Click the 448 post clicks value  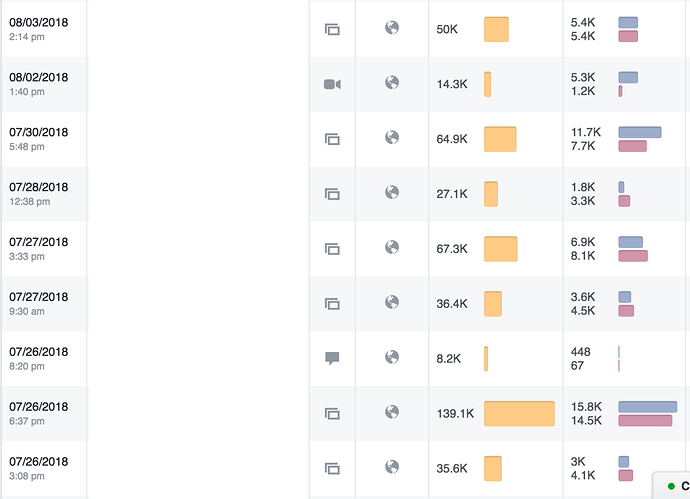click(580, 352)
